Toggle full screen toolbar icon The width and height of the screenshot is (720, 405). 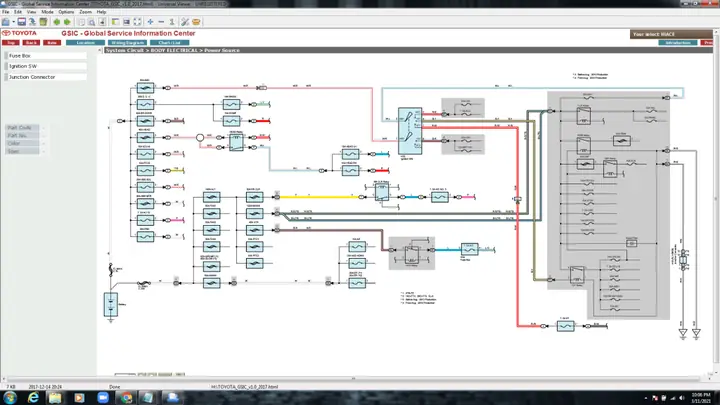pyautogui.click(x=137, y=22)
